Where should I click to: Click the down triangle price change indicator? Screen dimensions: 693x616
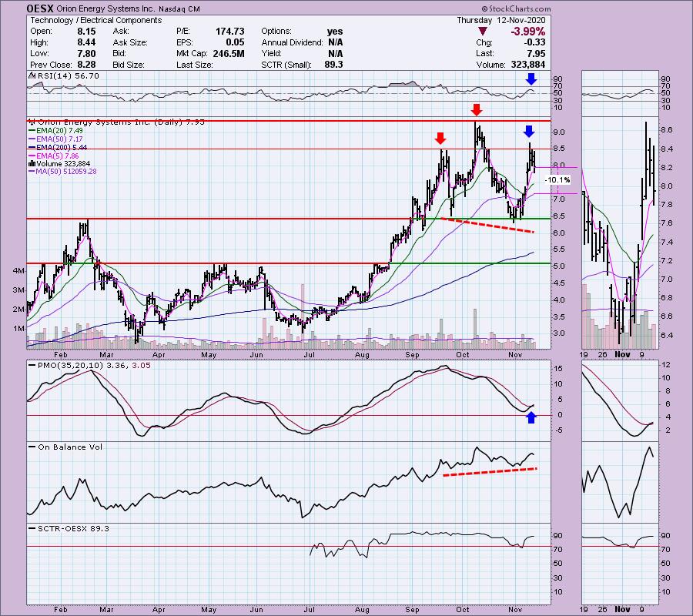point(483,32)
